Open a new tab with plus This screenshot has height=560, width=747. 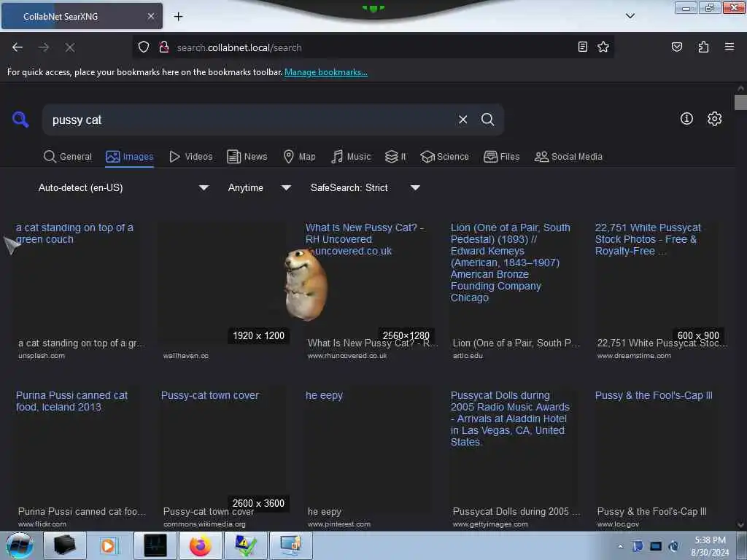178,17
